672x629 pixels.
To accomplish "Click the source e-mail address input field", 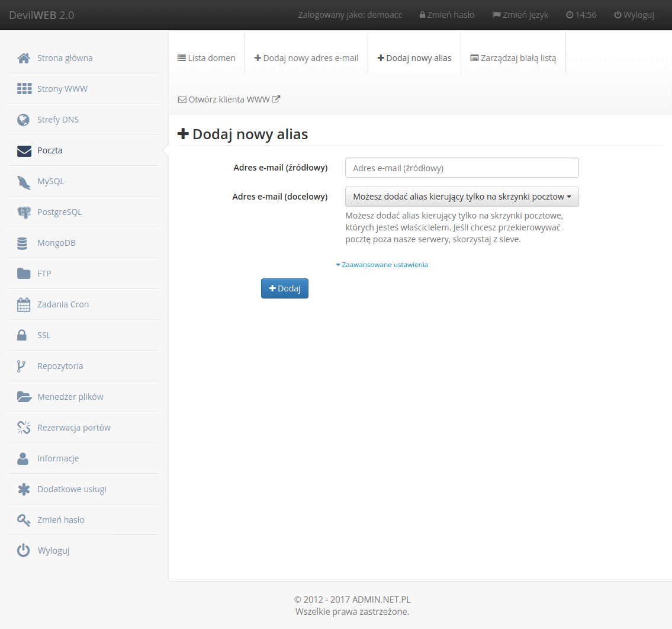I will point(461,168).
